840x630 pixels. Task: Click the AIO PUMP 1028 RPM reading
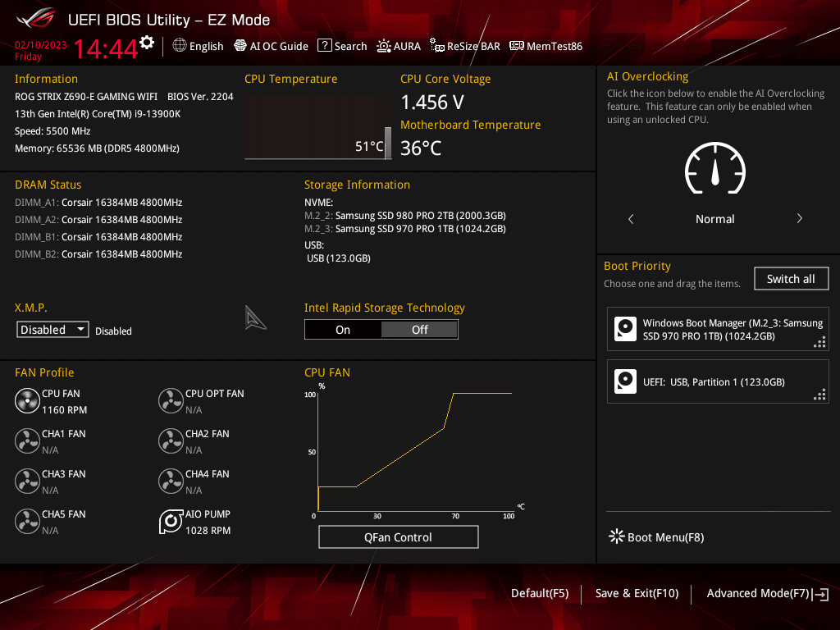point(208,531)
